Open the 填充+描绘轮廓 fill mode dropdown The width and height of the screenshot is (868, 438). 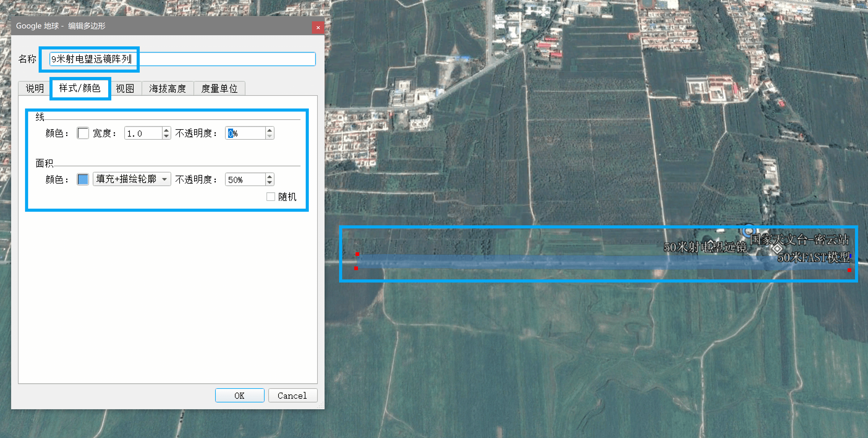point(132,179)
